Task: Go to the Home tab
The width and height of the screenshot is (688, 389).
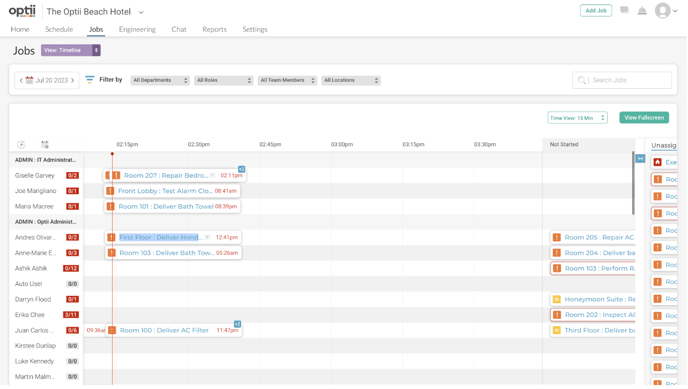Action: 20,29
